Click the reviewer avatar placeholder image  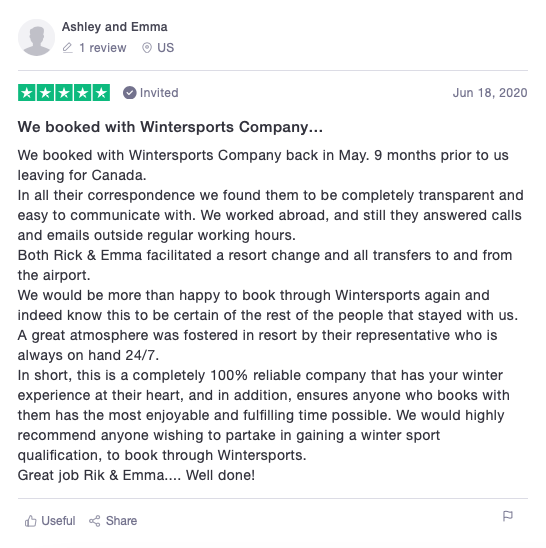tap(36, 37)
